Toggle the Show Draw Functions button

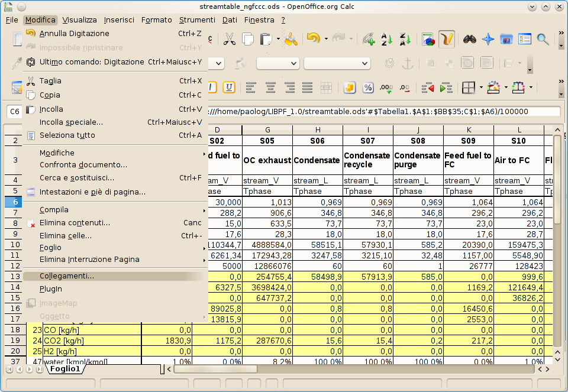coord(446,40)
